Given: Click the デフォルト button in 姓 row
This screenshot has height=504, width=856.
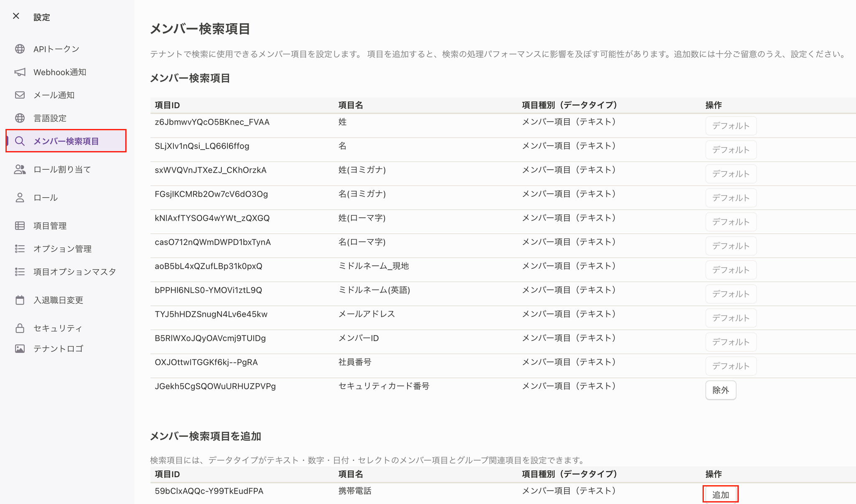Looking at the screenshot, I should click(x=731, y=126).
